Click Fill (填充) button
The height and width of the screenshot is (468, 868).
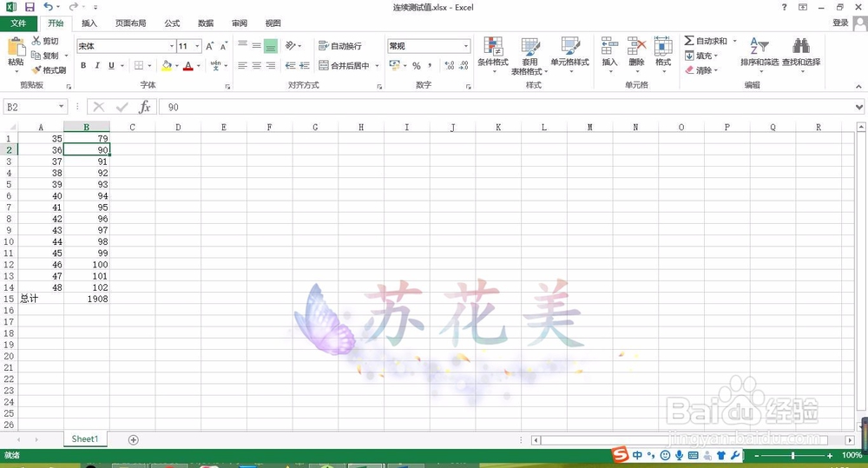point(700,56)
